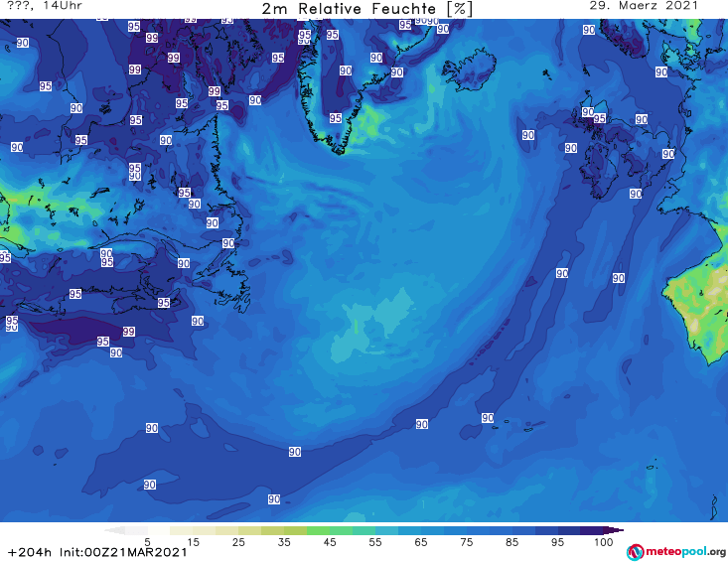The height and width of the screenshot is (562, 728).
Task: Click the Iceland island outline on the map
Action: coord(469,70)
